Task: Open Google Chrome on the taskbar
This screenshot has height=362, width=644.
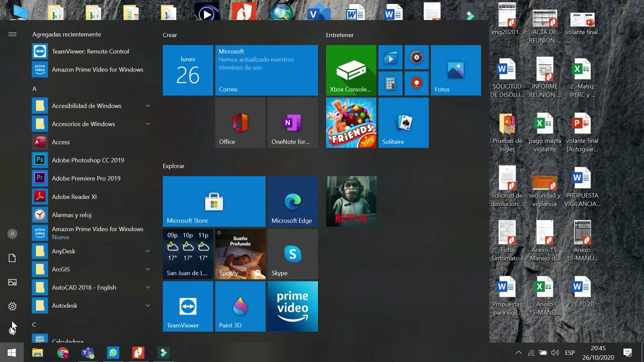Action: 63,353
